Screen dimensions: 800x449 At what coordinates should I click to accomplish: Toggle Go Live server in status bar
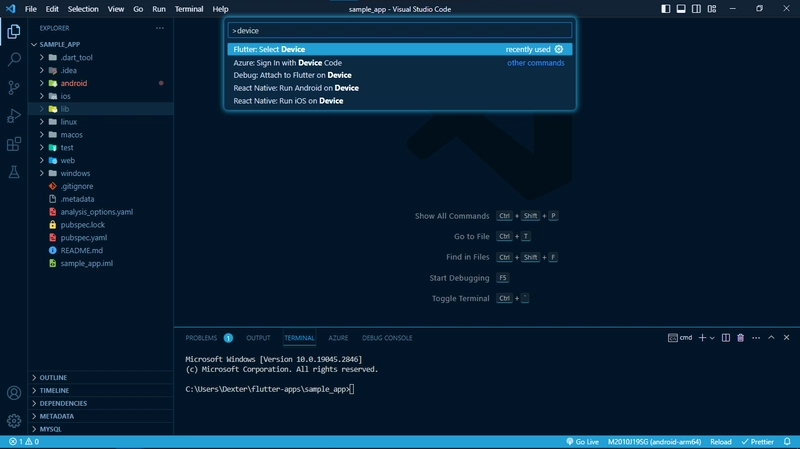coord(581,441)
